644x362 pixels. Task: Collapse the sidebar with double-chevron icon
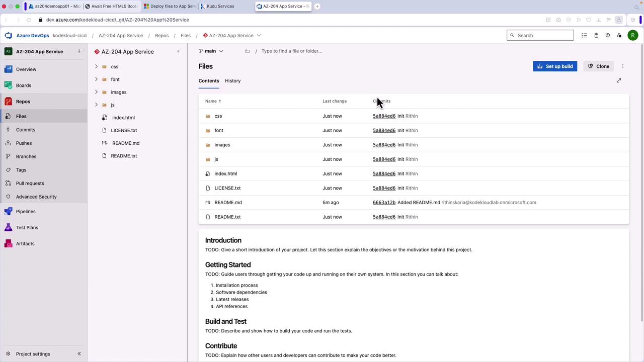pyautogui.click(x=79, y=354)
